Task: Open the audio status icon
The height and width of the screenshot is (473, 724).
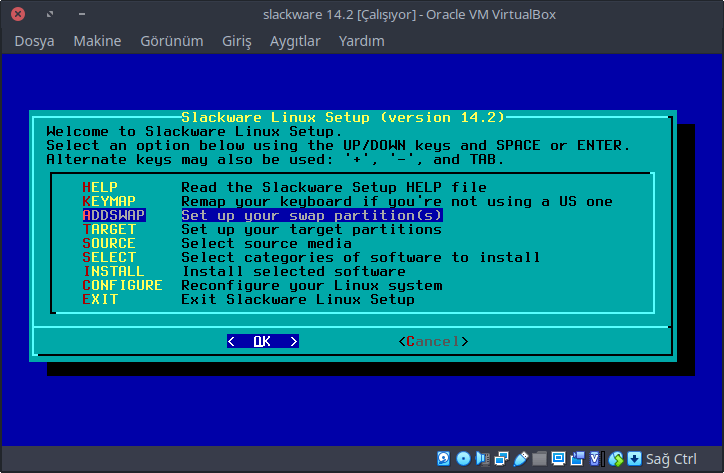Action: pos(483,459)
